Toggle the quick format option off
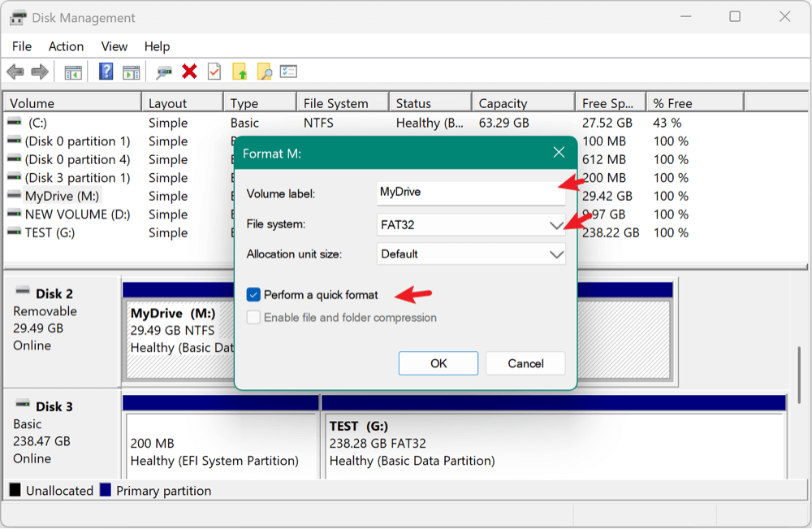 coord(254,295)
